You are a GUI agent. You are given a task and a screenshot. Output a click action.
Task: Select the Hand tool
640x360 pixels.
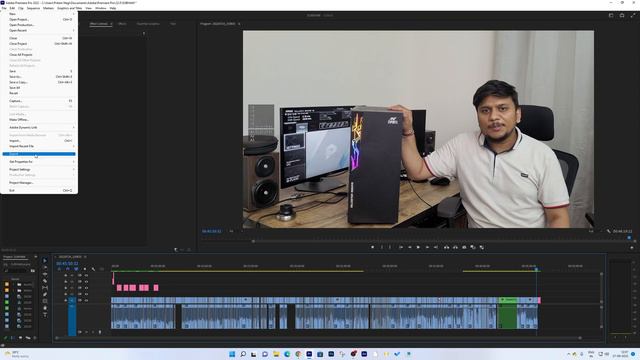(45, 308)
